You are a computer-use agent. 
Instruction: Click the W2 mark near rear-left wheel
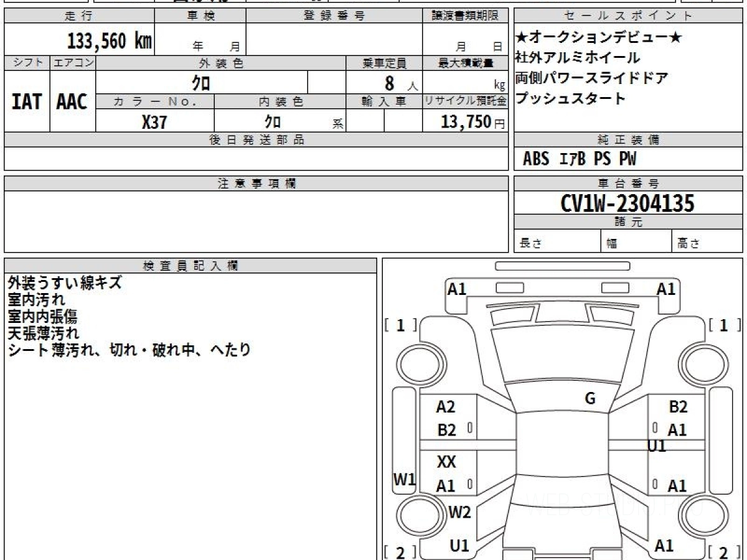tap(460, 513)
